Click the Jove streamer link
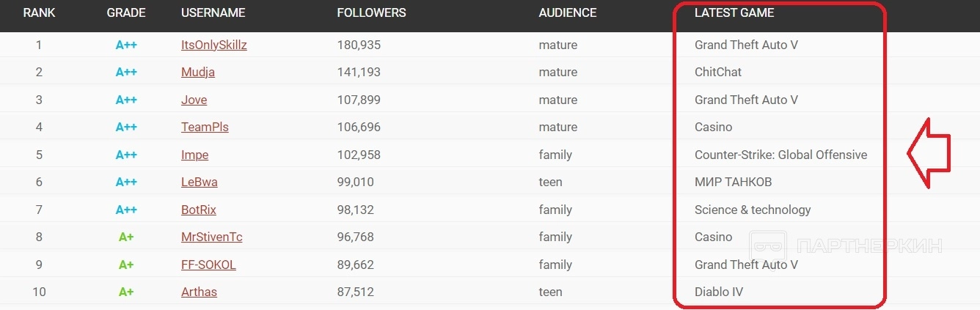The height and width of the screenshot is (310, 980). coord(194,100)
